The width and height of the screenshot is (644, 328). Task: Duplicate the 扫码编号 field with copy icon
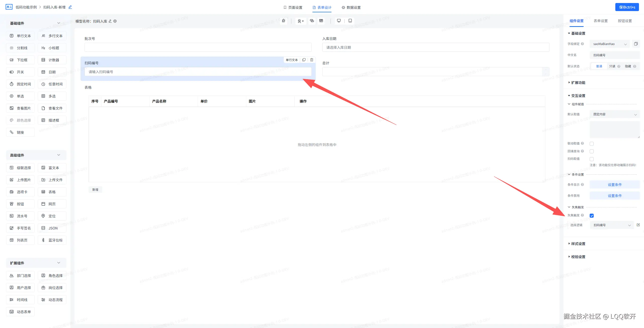tap(304, 60)
